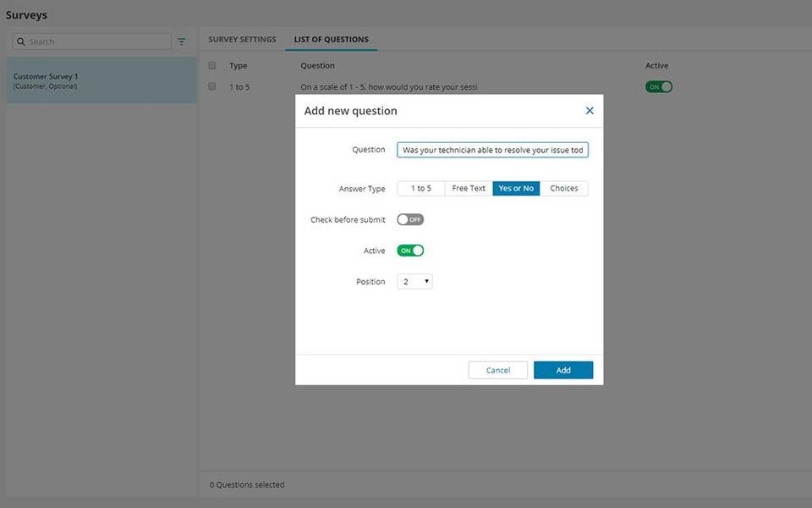The height and width of the screenshot is (508, 812).
Task: Click the Add button to save the question
Action: pos(563,370)
